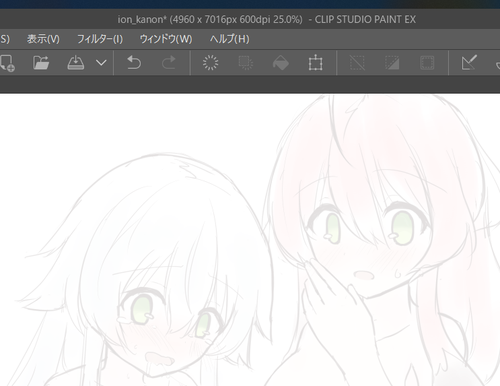This screenshot has width=500, height=386.
Task: Click the Clear (dotted circle) icon
Action: click(x=211, y=63)
